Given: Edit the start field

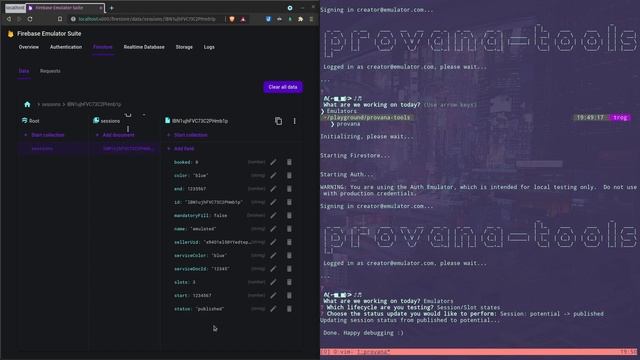Looking at the screenshot, I should (273, 296).
